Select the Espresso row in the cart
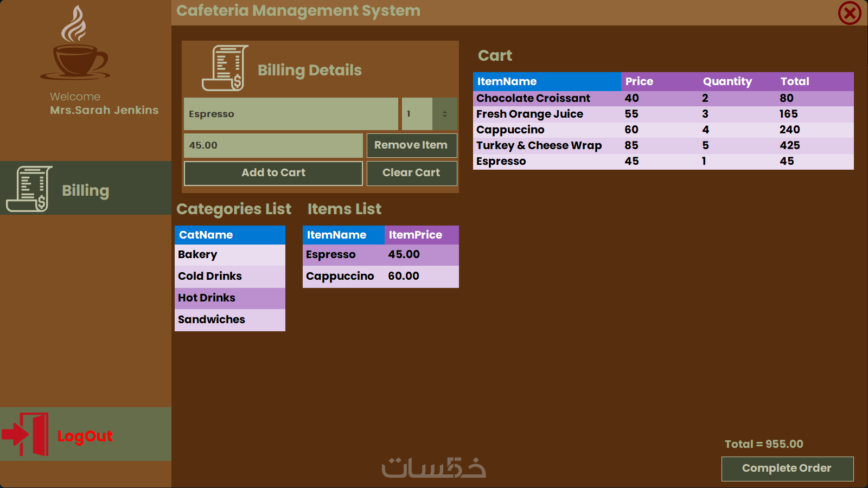Screen dimensions: 868x488 [x=663, y=162]
